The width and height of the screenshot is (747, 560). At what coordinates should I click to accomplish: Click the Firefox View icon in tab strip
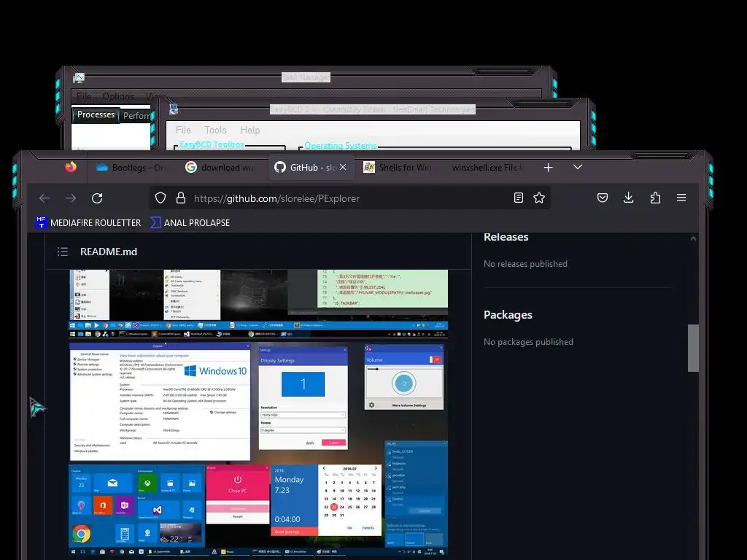tap(71, 167)
